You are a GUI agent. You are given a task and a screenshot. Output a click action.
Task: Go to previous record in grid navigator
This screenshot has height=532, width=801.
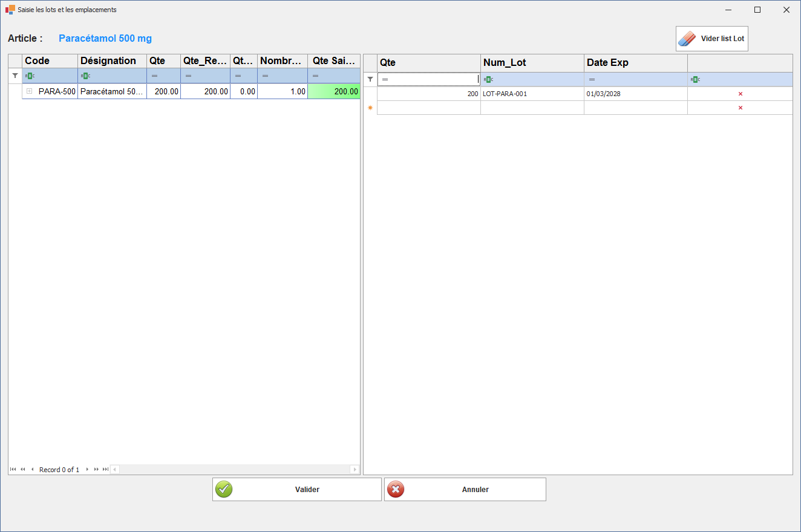[x=32, y=469]
